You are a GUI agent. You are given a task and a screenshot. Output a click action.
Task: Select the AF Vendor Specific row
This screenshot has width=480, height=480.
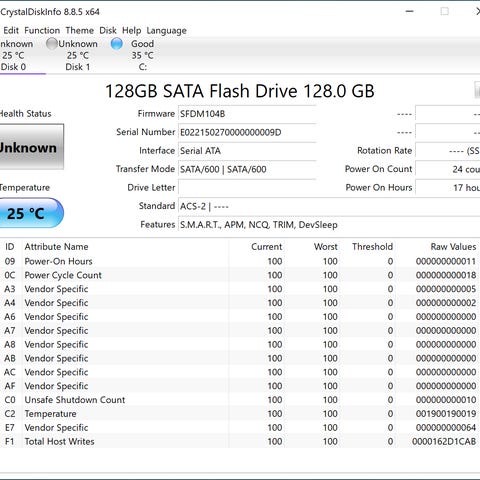click(240, 386)
